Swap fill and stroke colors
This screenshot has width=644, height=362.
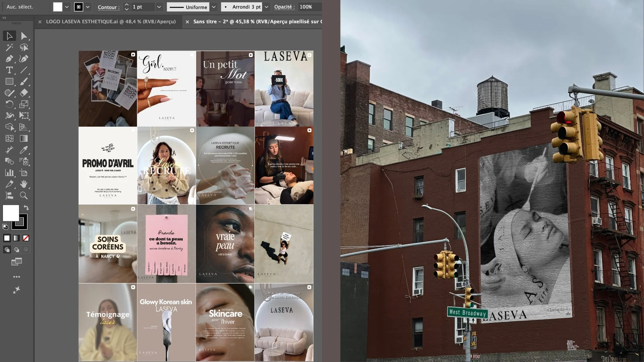pyautogui.click(x=26, y=208)
